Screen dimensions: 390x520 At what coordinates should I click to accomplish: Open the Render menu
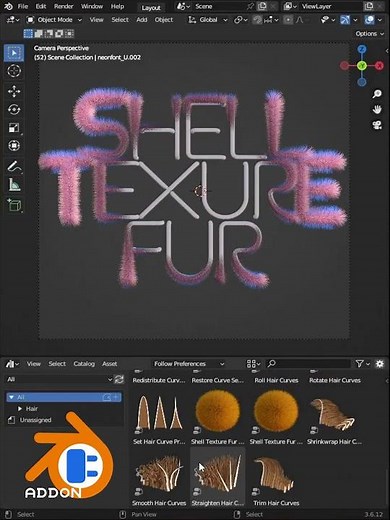click(63, 6)
